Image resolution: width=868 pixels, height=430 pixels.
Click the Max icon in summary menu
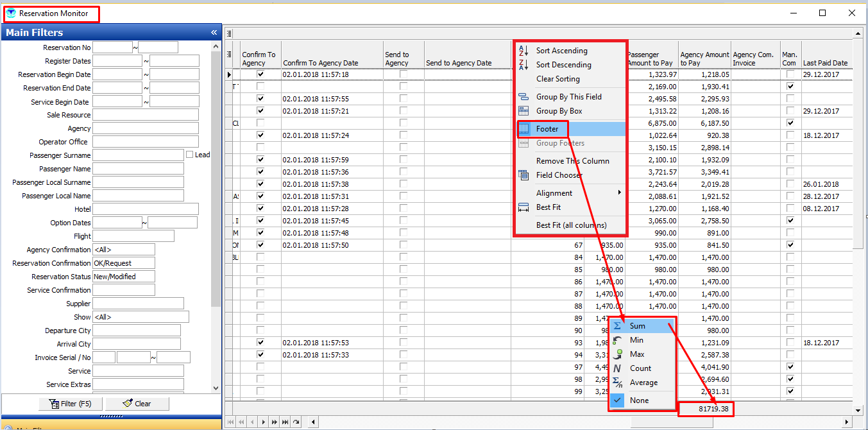coord(617,354)
